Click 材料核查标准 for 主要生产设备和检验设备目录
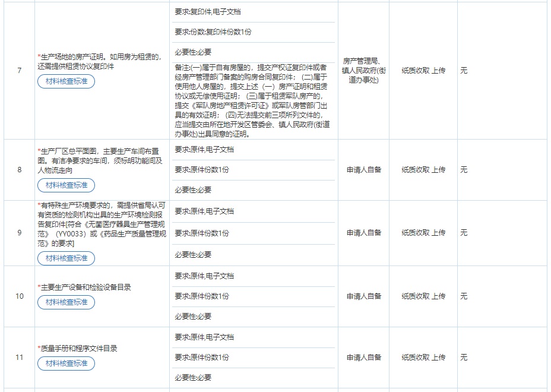The width and height of the screenshot is (551, 392). 66,302
